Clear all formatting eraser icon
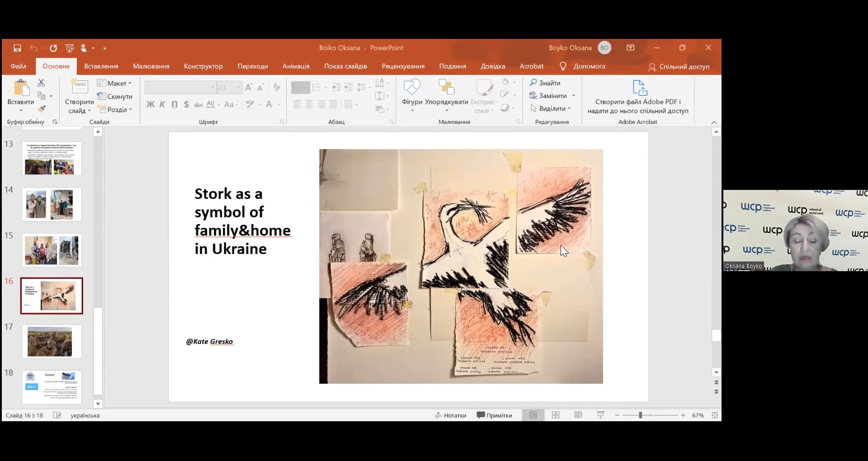 click(x=277, y=87)
